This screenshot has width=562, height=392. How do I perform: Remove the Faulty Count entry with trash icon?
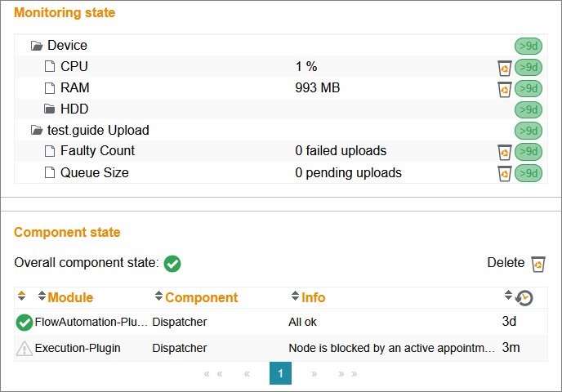pos(504,152)
